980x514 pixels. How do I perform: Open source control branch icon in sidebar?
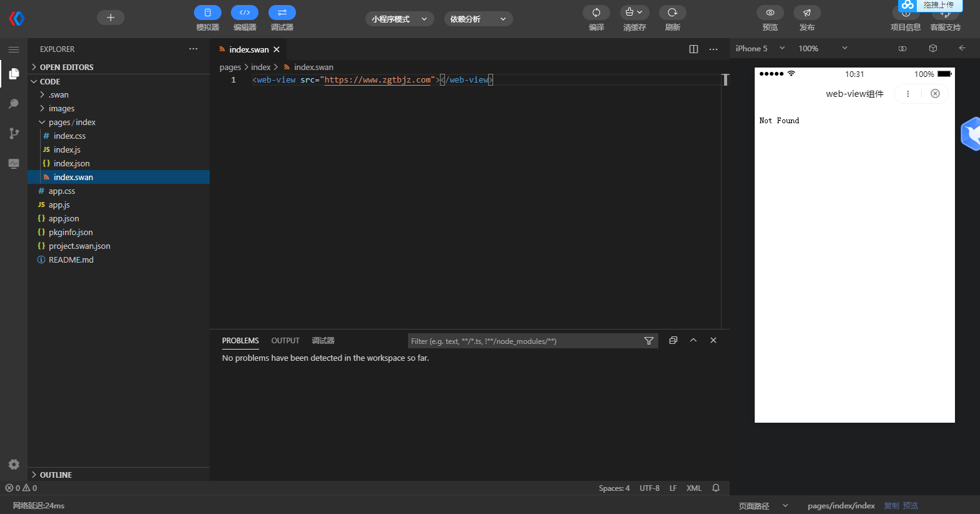click(x=14, y=133)
